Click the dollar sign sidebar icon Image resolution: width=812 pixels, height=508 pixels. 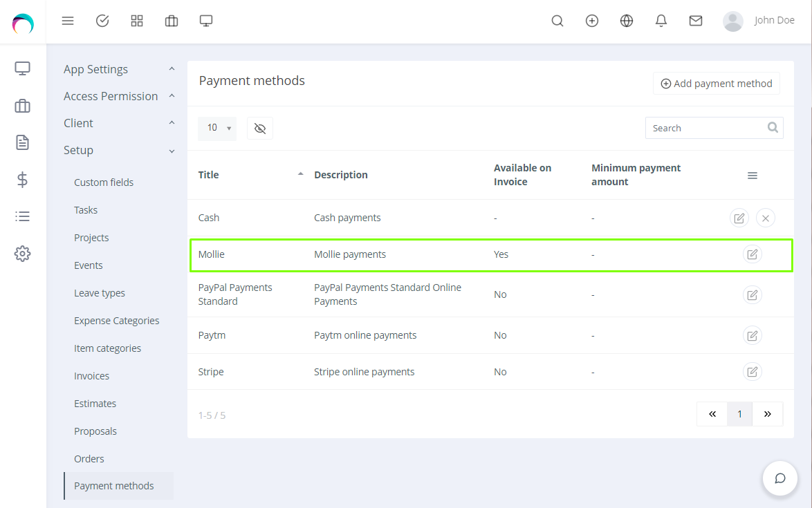pyautogui.click(x=23, y=180)
